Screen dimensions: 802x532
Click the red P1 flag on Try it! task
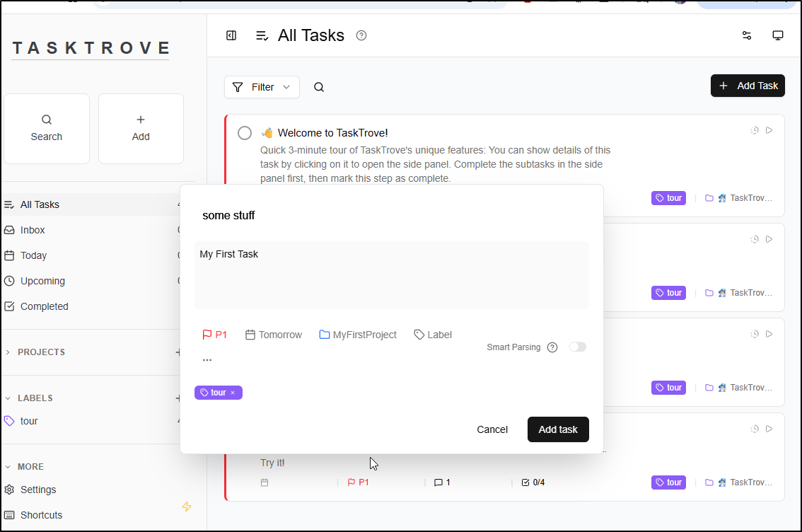tap(358, 482)
